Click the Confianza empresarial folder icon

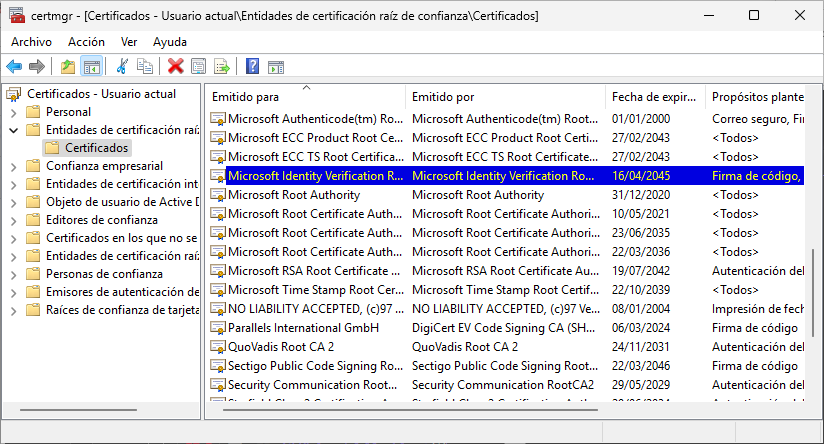(x=34, y=166)
